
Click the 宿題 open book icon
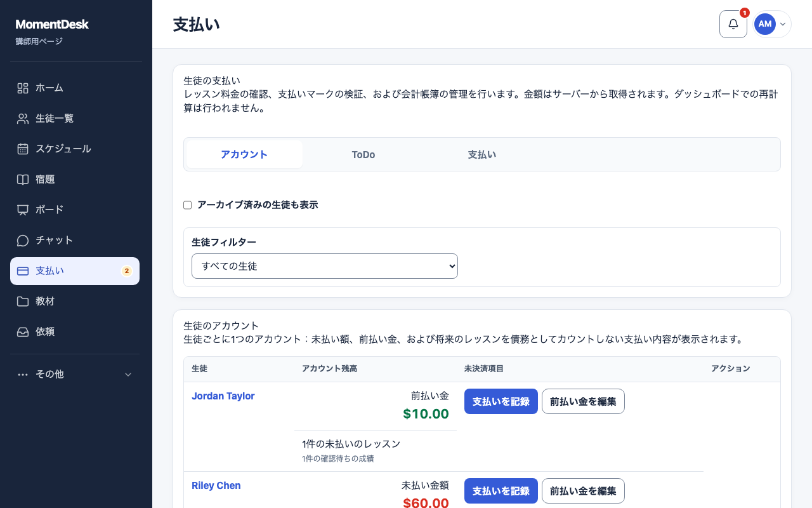click(23, 180)
